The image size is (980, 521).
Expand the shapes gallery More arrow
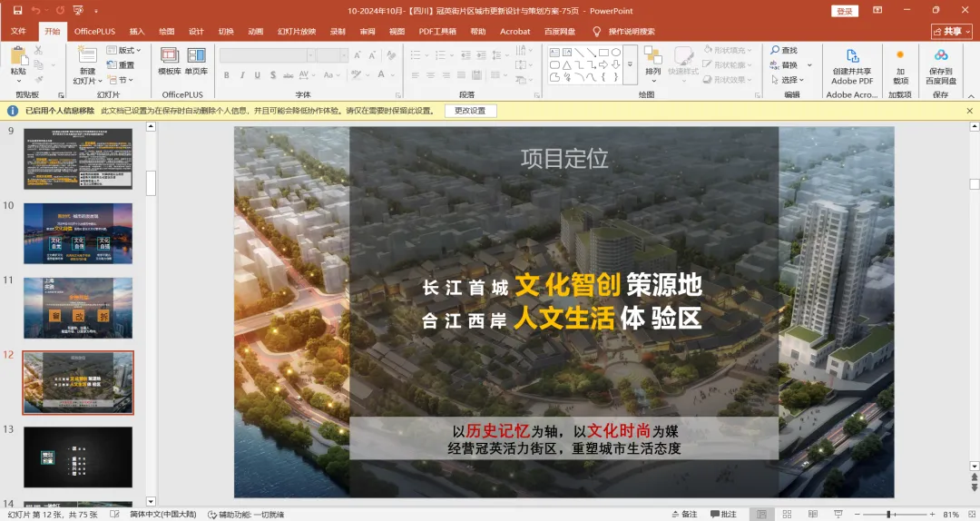click(630, 64)
